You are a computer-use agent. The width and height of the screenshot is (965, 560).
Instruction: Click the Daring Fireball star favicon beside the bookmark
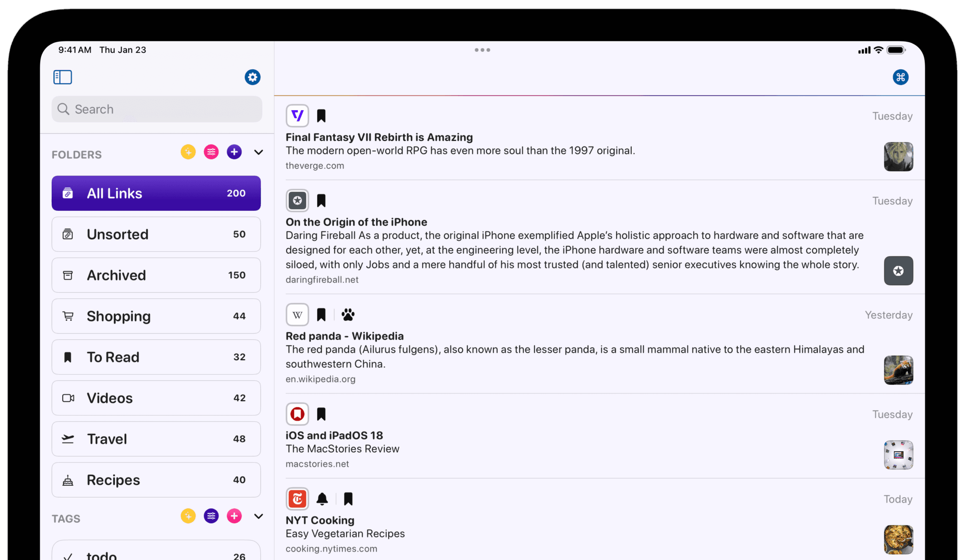(x=297, y=201)
